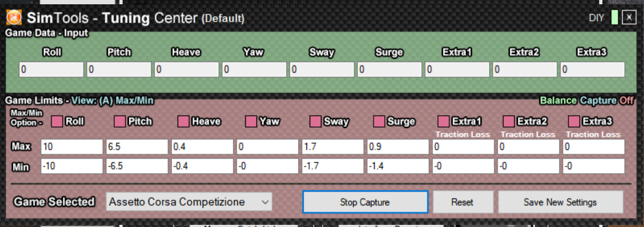
Task: Toggle the Extra3 Max/Min checkbox
Action: [x=574, y=121]
